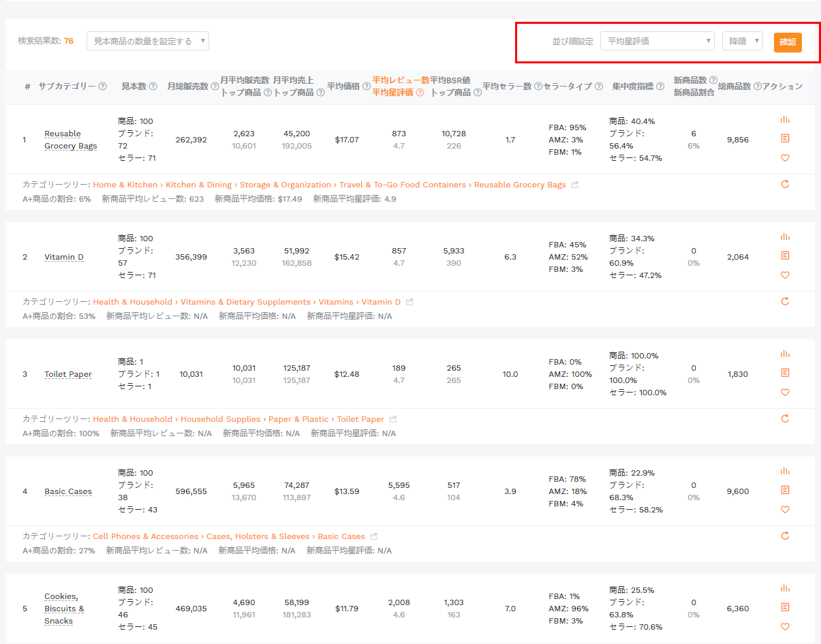
Task: Refresh data for Reusable Grocery Bags row
Action: click(x=785, y=184)
